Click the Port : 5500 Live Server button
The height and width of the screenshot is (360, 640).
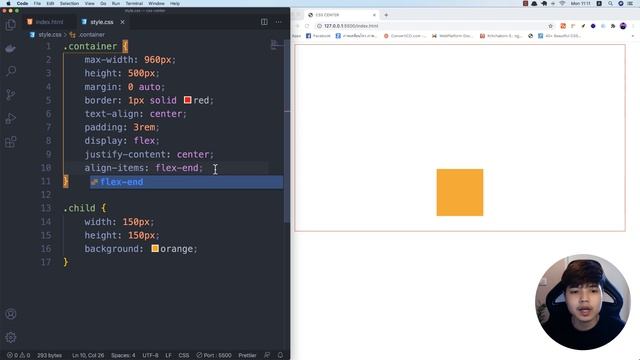point(214,355)
